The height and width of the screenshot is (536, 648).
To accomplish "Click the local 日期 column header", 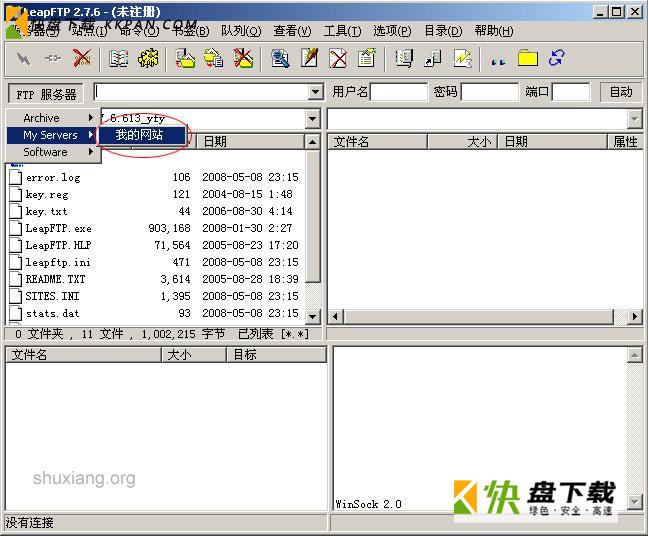I will tap(250, 142).
